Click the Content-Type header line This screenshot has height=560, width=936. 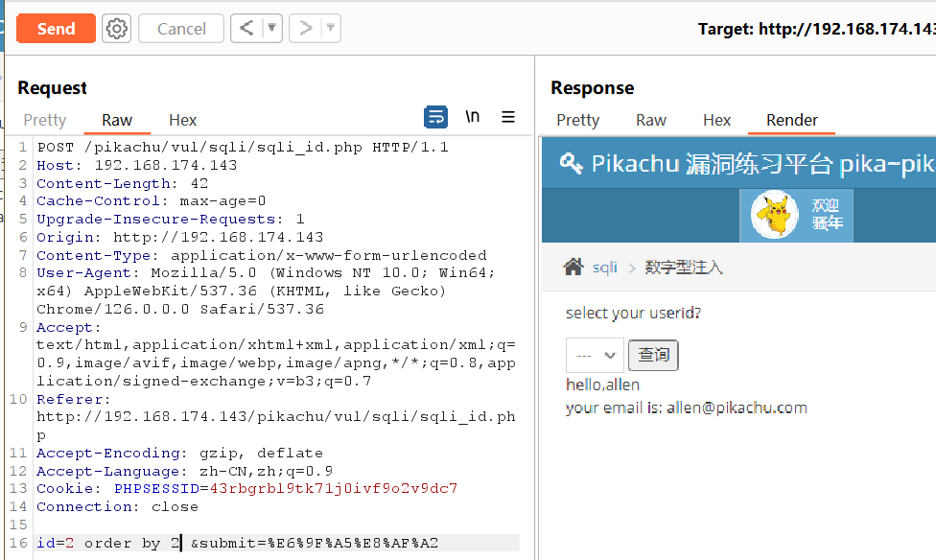262,255
